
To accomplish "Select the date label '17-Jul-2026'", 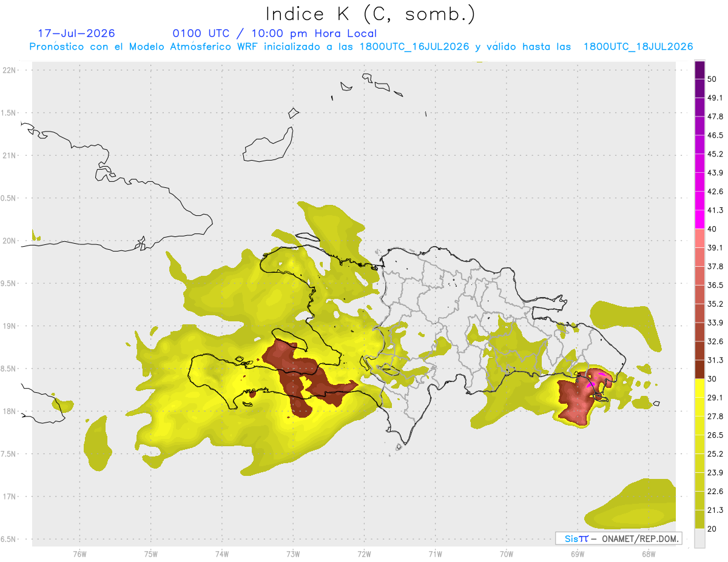I will click(76, 33).
